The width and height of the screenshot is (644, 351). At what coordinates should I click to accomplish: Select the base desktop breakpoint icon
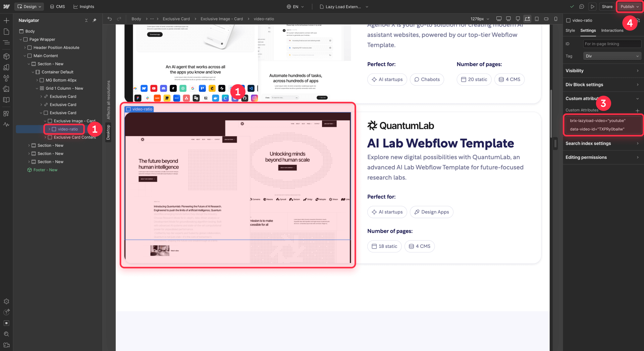tap(527, 19)
